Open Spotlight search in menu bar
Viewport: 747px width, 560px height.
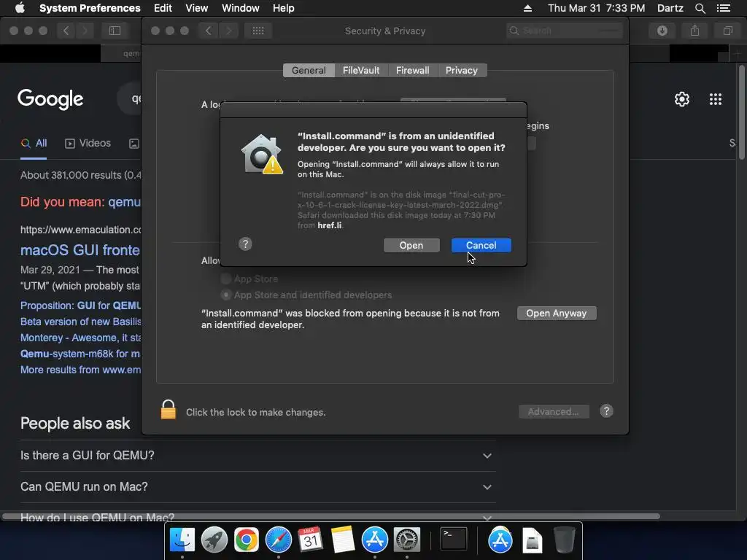[700, 8]
